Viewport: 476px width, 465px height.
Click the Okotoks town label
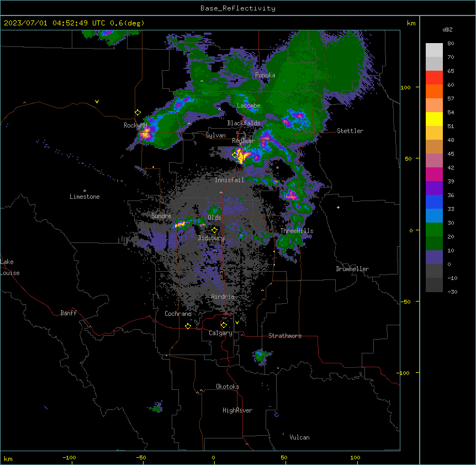(228, 387)
